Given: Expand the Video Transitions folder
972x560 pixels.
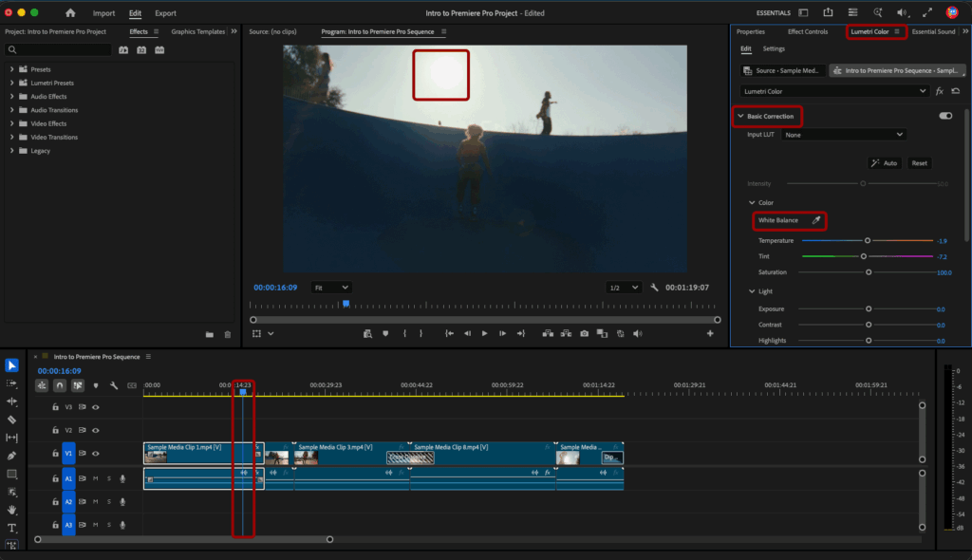Looking at the screenshot, I should pos(11,137).
